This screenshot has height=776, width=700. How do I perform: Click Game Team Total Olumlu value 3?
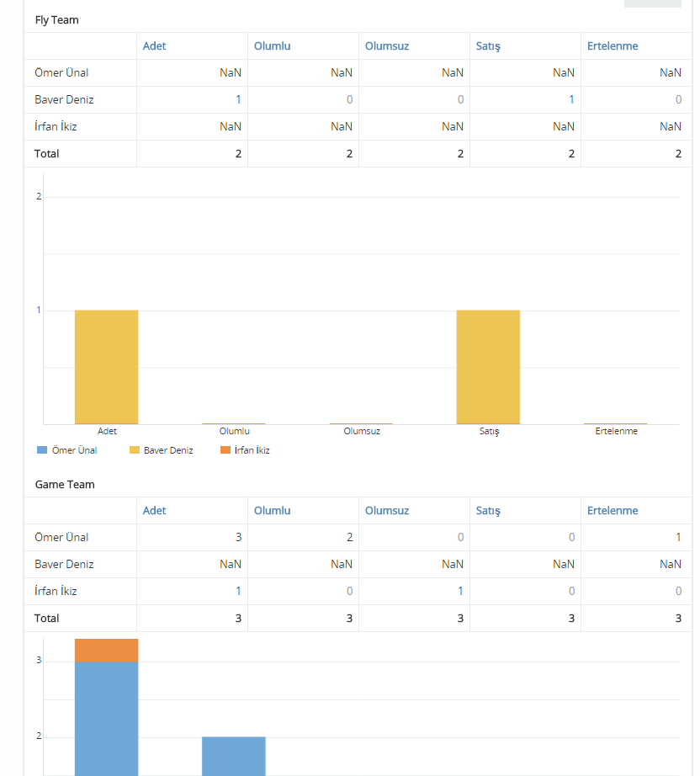click(349, 619)
